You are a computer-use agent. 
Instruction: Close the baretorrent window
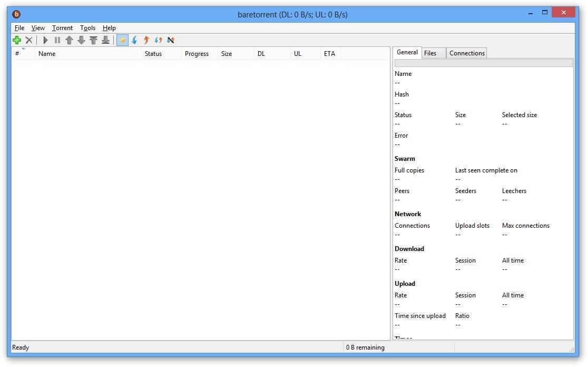pyautogui.click(x=564, y=13)
